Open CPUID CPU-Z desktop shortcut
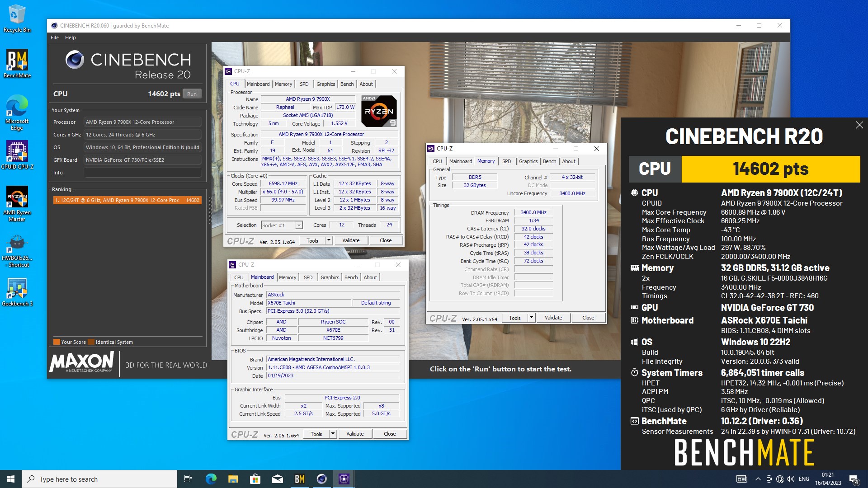The image size is (868, 488). [x=17, y=155]
